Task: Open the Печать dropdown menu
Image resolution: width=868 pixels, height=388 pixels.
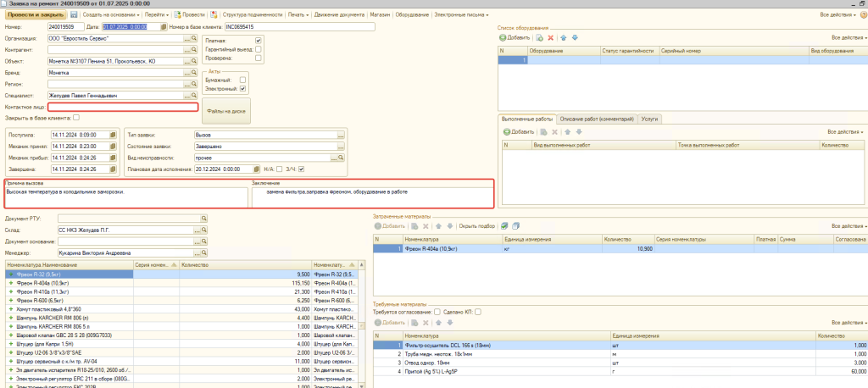Action: point(298,15)
